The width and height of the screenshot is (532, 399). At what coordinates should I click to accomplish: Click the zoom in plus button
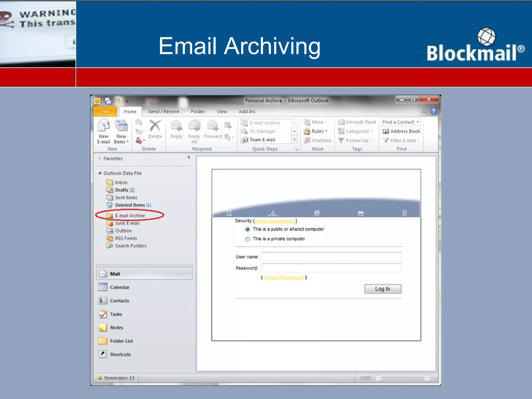pyautogui.click(x=427, y=378)
